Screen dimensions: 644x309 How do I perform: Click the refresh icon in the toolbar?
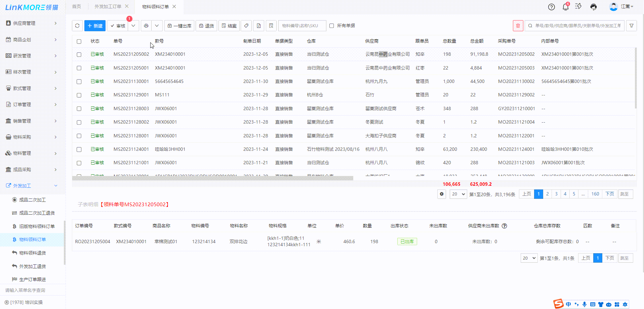coord(77,26)
